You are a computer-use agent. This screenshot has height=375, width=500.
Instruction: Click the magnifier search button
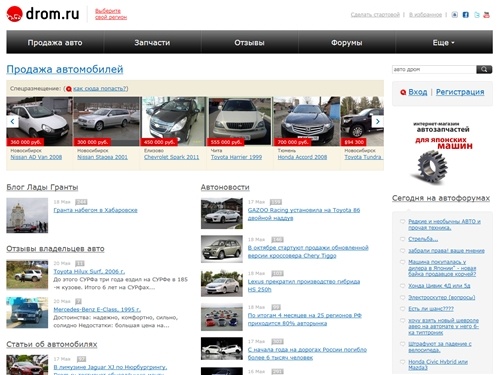484,69
